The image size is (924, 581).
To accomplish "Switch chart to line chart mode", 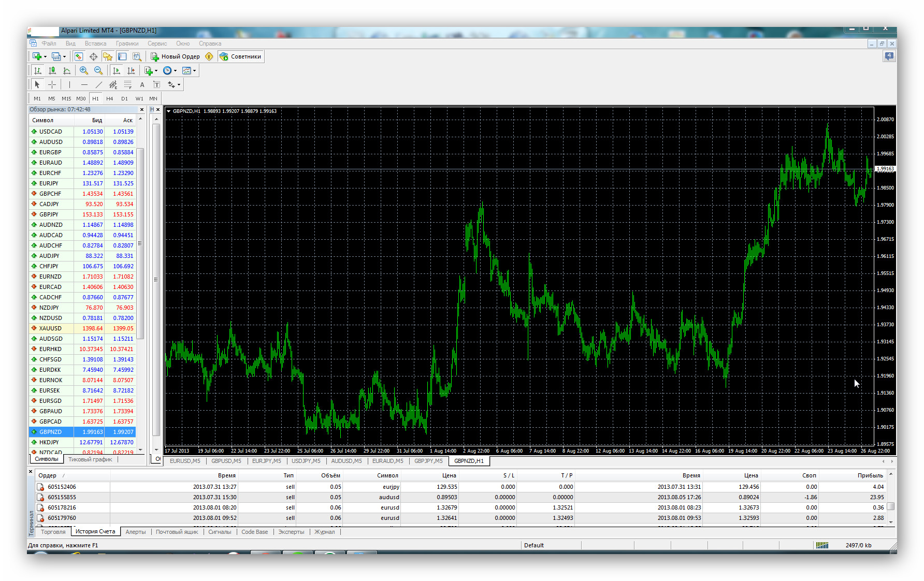I will [66, 70].
